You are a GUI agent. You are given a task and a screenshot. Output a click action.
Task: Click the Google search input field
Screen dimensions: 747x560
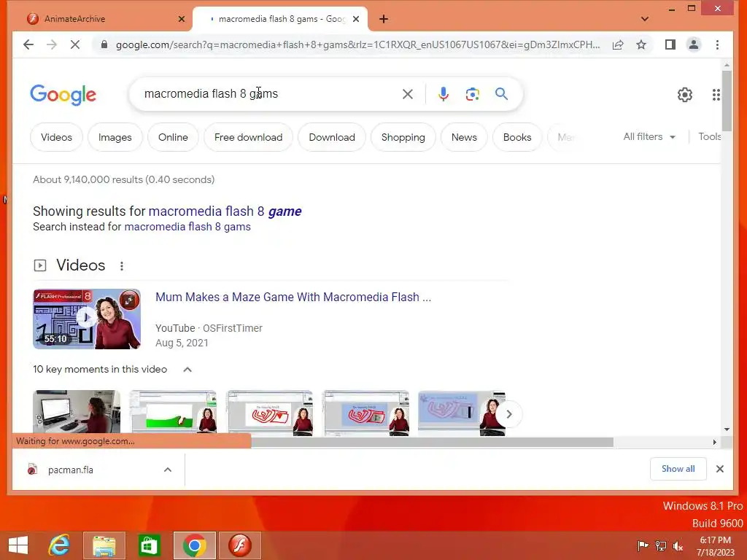[x=267, y=94]
